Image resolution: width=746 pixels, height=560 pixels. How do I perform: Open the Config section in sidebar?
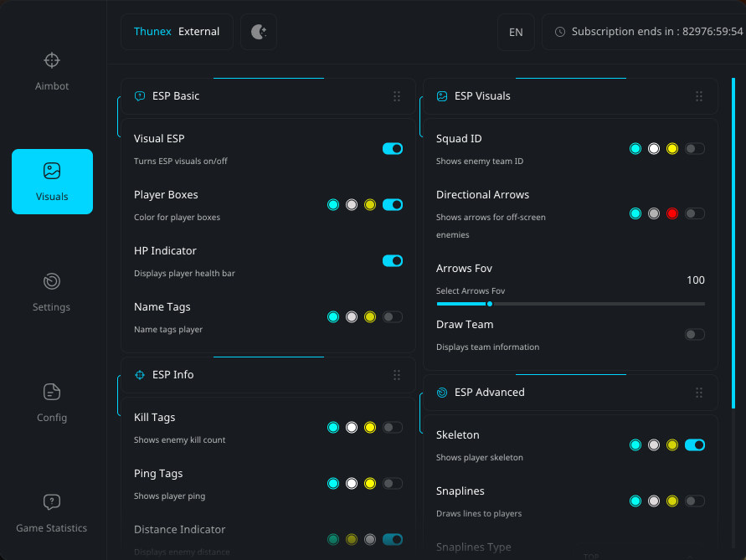[51, 403]
